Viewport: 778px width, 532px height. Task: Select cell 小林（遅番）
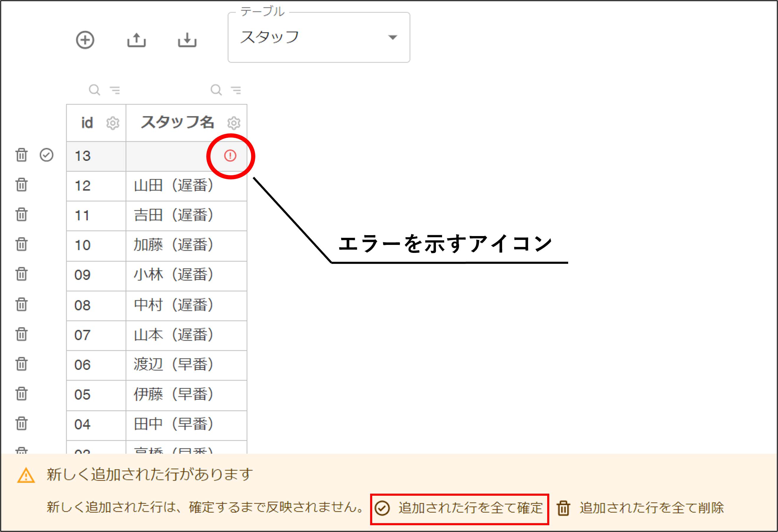[187, 276]
